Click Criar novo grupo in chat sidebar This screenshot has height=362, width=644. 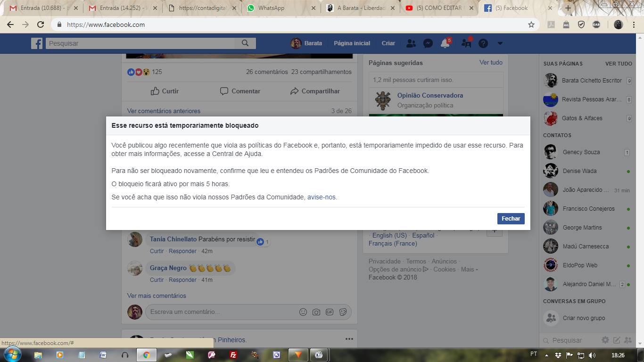click(x=584, y=318)
